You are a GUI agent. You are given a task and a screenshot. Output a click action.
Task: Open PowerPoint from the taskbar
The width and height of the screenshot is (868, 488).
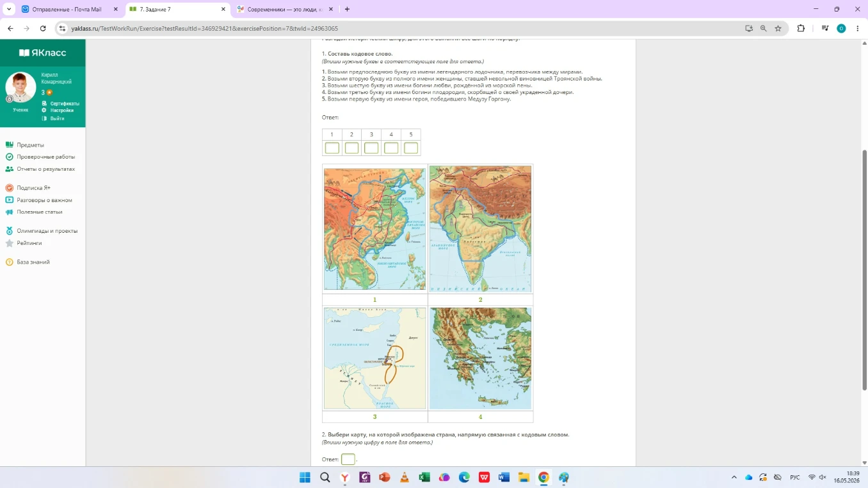385,477
